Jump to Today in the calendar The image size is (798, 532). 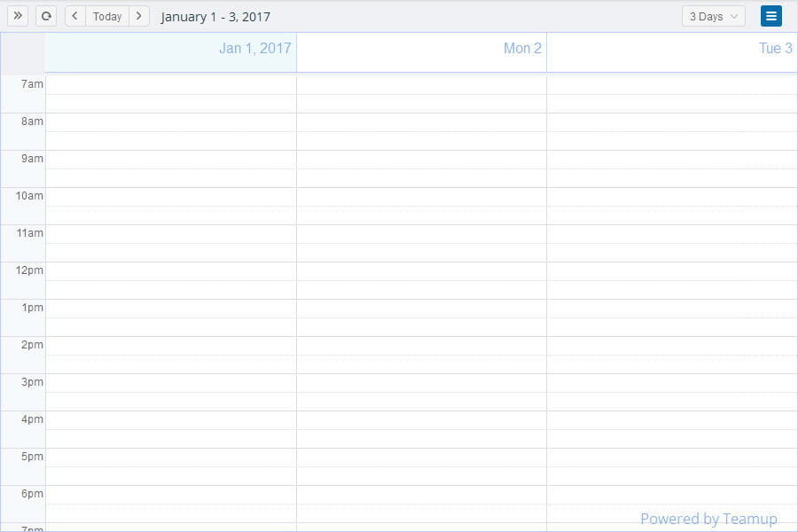click(107, 16)
